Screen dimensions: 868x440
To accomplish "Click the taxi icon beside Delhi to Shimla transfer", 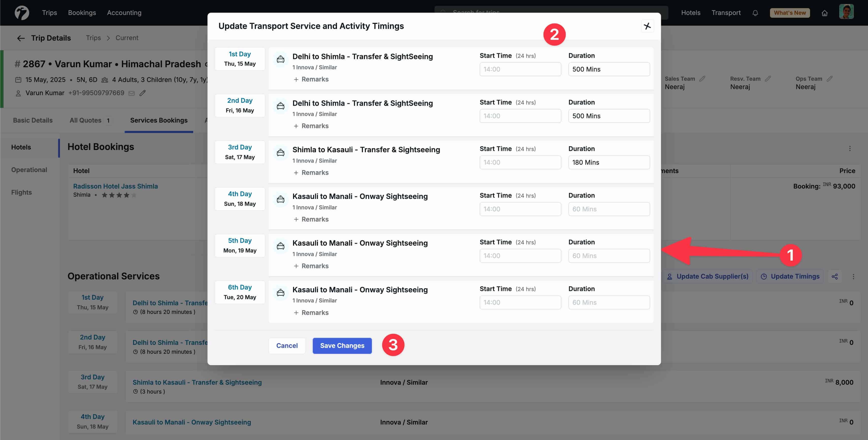I will (281, 59).
